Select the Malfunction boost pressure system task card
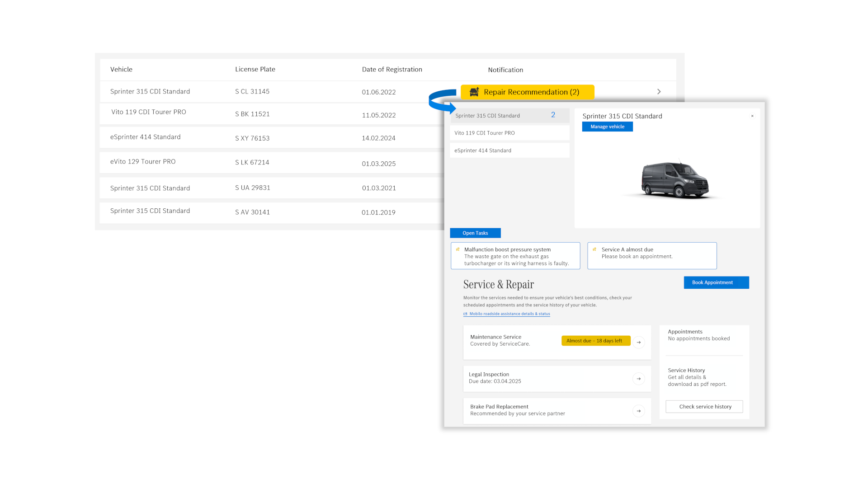The image size is (868, 488). pyautogui.click(x=515, y=255)
